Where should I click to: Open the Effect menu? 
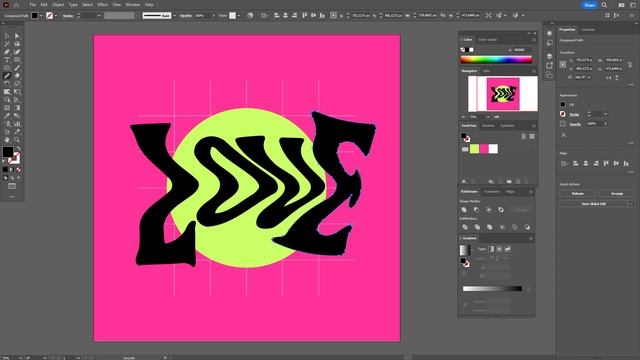[102, 4]
